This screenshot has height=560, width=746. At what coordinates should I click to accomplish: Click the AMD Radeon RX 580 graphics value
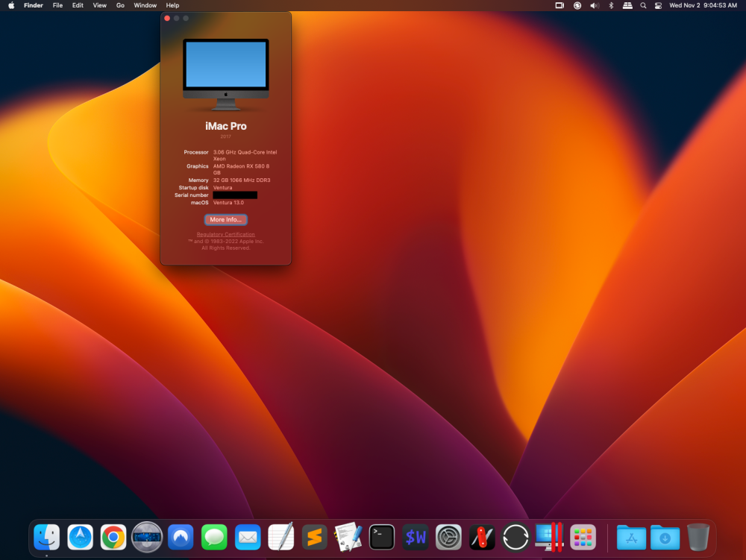(241, 169)
